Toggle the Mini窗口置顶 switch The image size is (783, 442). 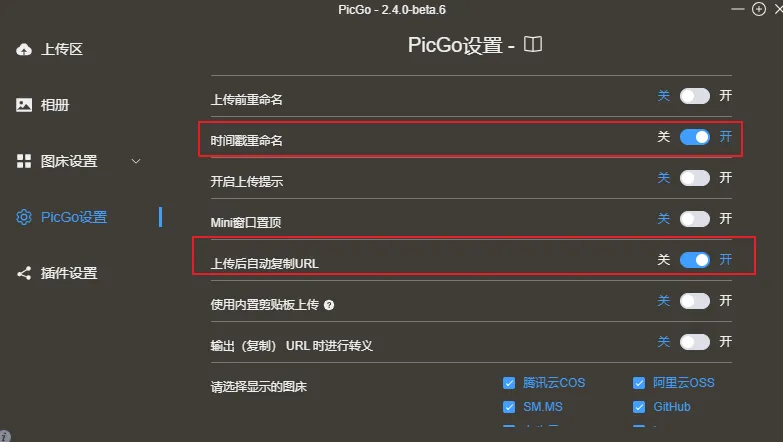click(694, 218)
